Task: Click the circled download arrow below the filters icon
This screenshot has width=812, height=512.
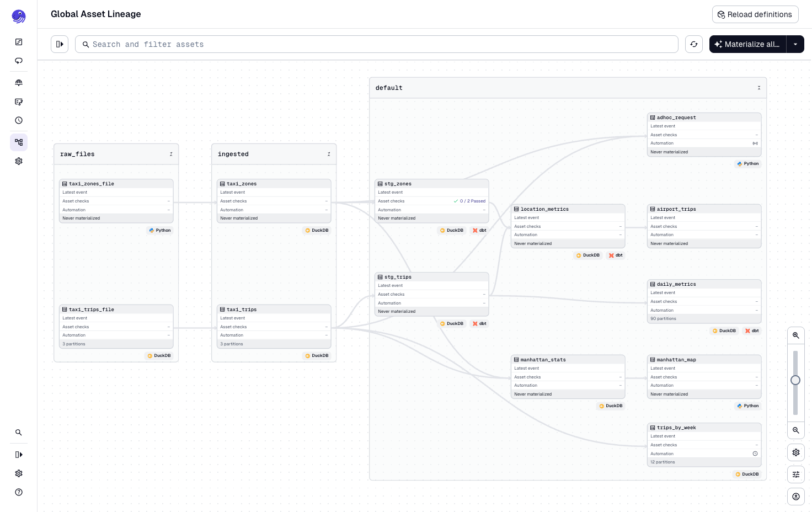Action: [x=795, y=496]
